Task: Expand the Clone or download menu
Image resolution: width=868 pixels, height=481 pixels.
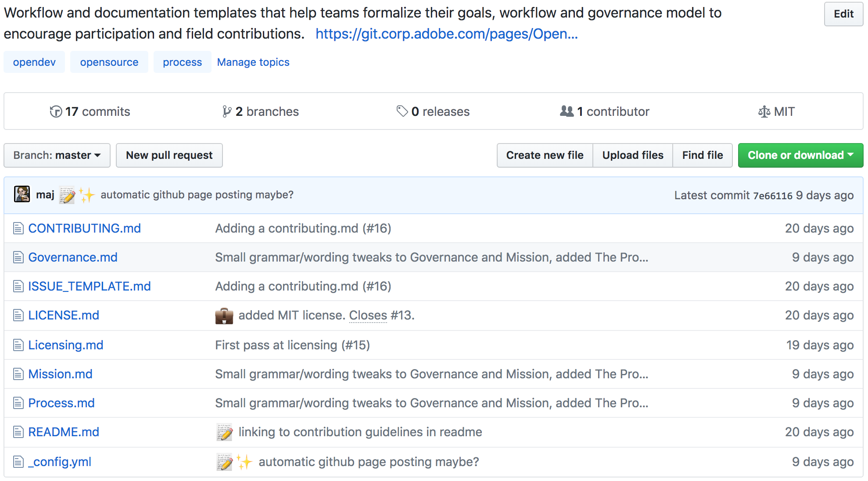Action: click(x=800, y=155)
